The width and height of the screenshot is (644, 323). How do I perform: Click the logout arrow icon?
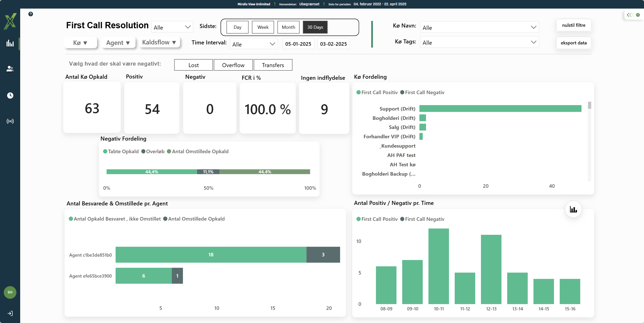[x=10, y=313]
